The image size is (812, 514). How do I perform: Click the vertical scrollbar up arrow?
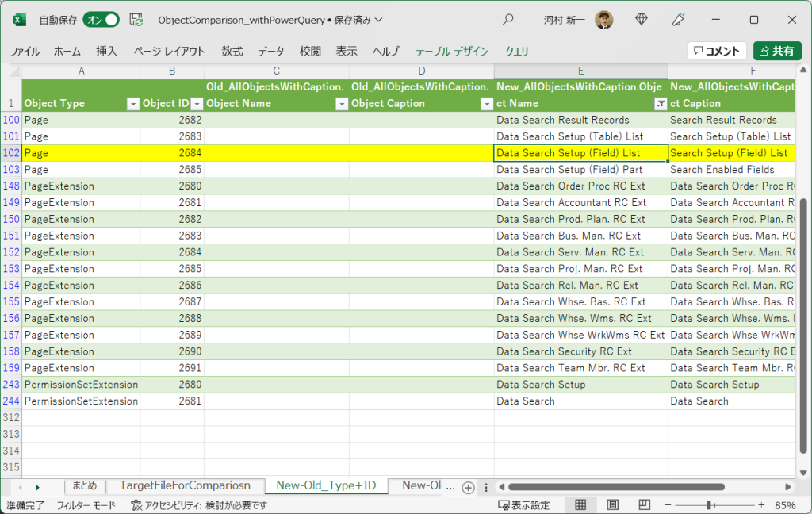coord(803,70)
